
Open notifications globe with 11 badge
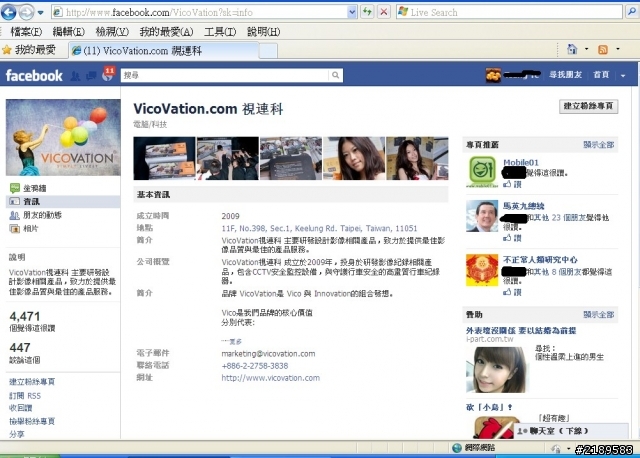point(107,75)
